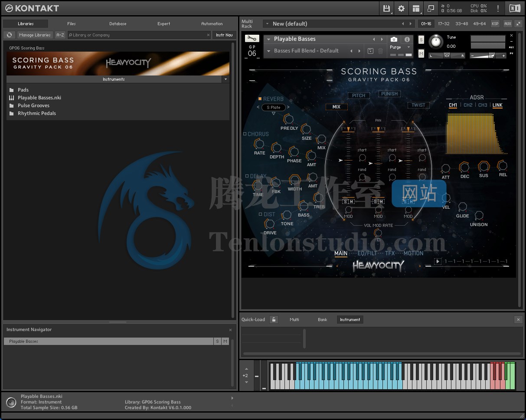Click the NI logo in the top right
Screen dimensions: 526x420
coord(515,8)
